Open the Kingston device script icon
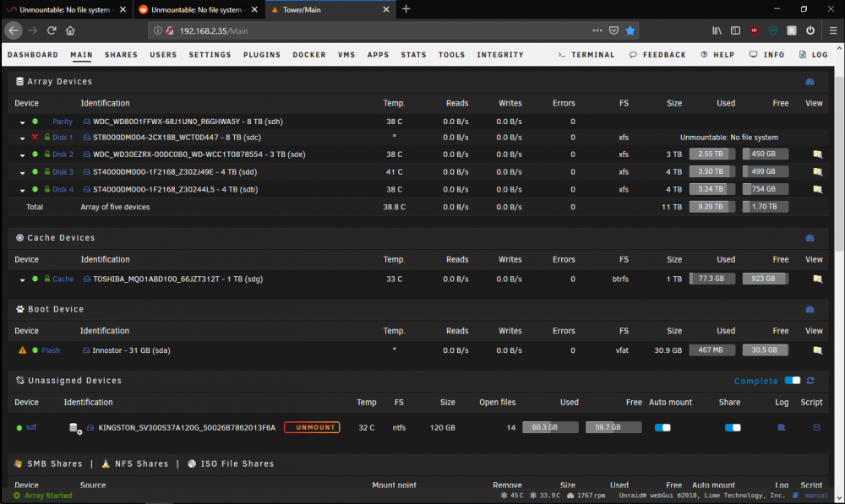Screen dimensions: 845x504 click(816, 427)
